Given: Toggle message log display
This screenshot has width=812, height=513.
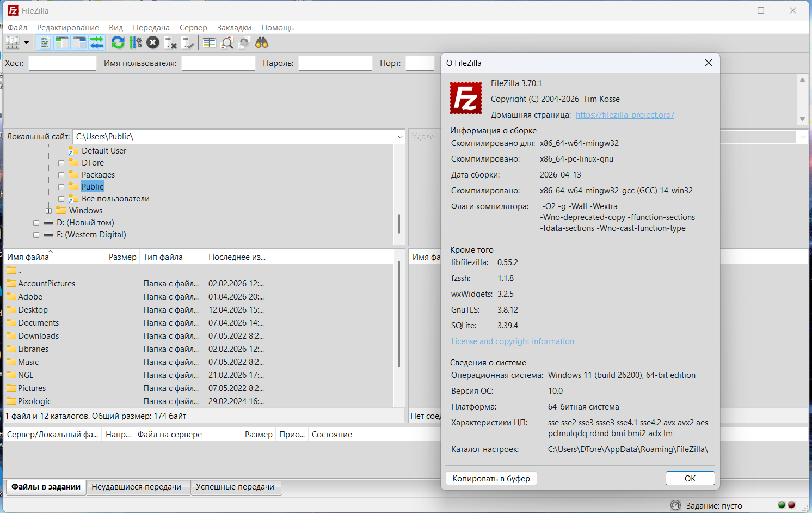Looking at the screenshot, I should coord(45,42).
